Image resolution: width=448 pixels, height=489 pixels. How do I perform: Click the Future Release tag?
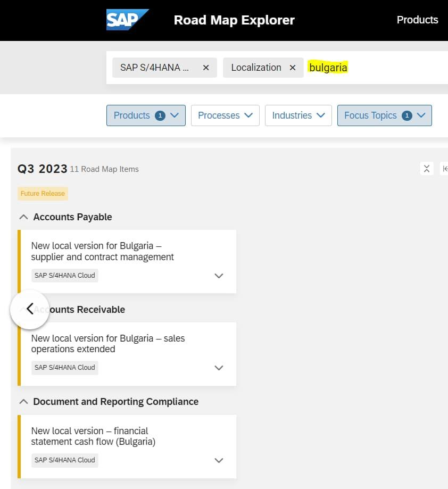(x=43, y=194)
